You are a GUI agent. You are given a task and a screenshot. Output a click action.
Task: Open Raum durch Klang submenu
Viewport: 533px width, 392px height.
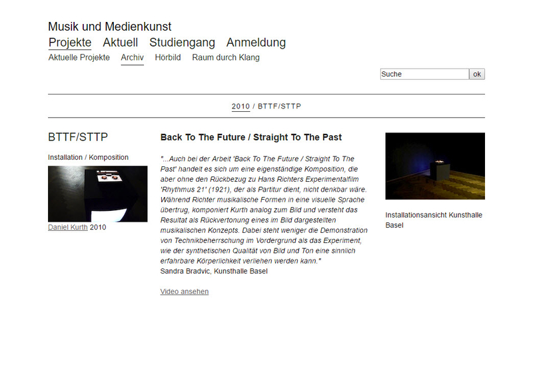click(226, 57)
